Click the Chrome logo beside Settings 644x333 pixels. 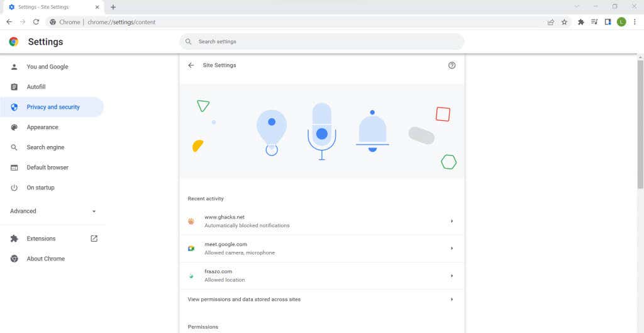click(x=14, y=42)
